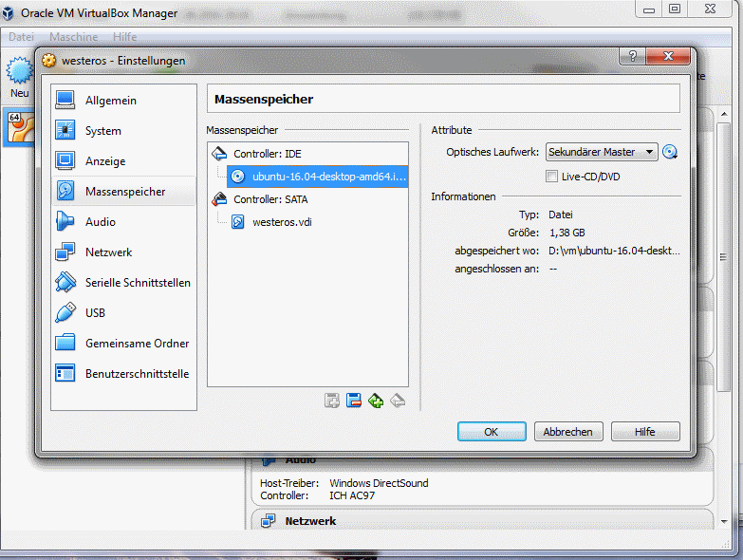Click the shared folder icon
The height and width of the screenshot is (560, 743).
[x=65, y=343]
